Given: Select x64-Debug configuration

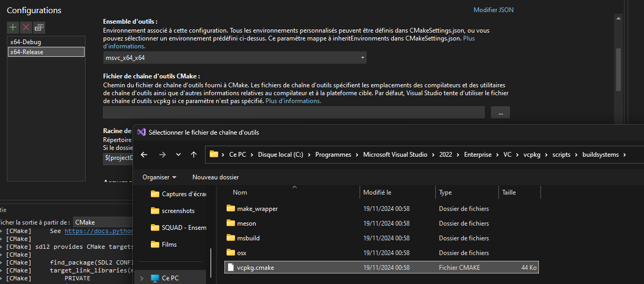Looking at the screenshot, I should pos(25,42).
